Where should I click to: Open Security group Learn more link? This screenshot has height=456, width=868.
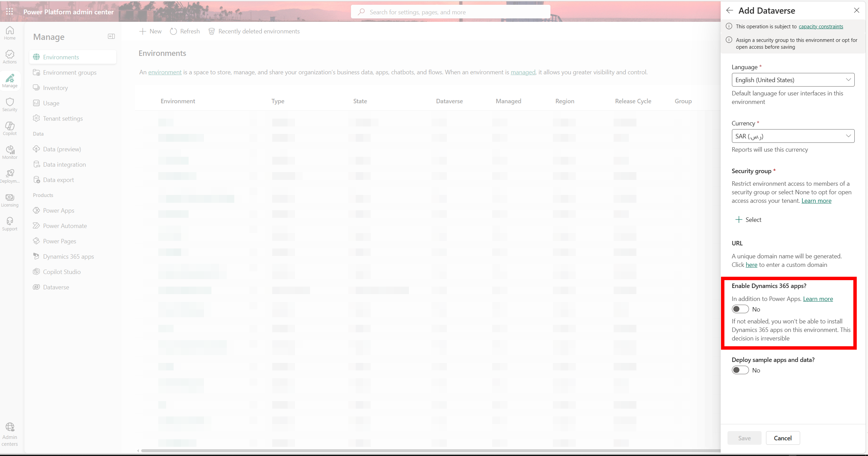pyautogui.click(x=816, y=201)
